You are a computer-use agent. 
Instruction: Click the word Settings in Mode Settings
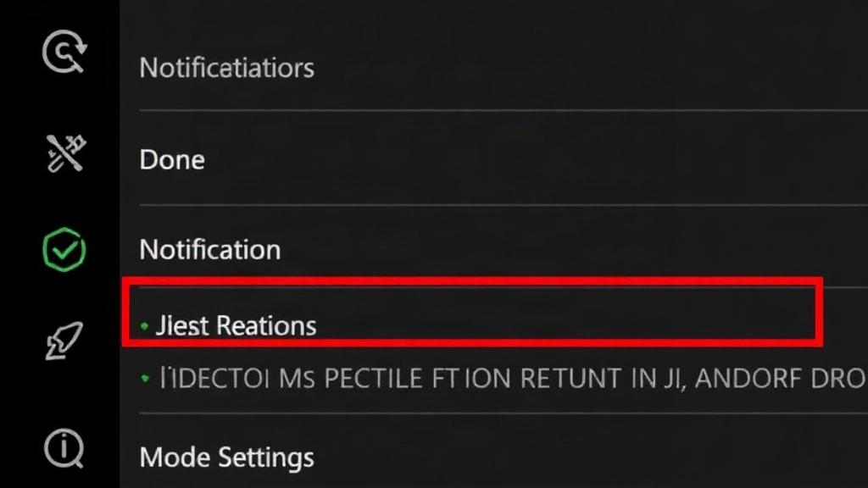(265, 457)
